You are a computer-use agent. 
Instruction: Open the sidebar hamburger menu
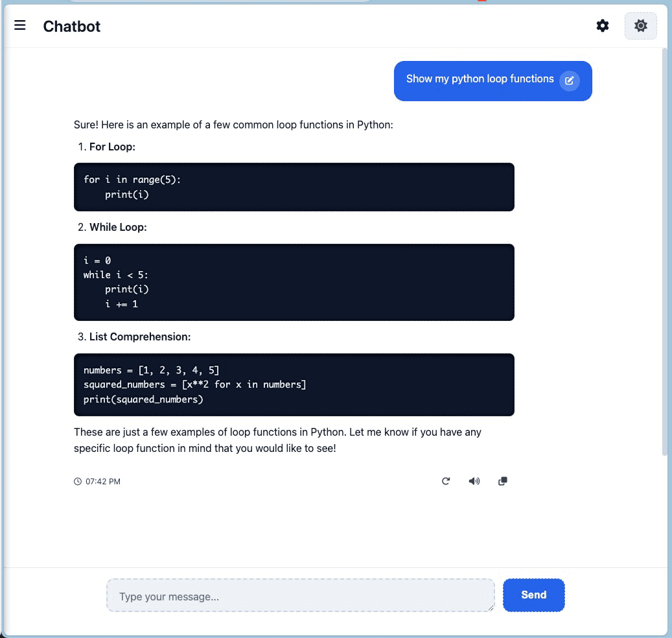[20, 25]
